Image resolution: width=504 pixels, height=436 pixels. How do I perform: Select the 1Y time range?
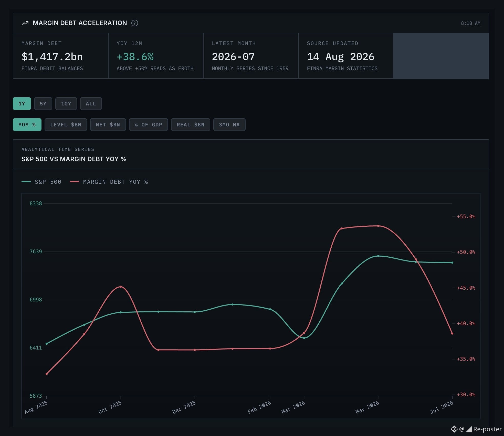(22, 104)
